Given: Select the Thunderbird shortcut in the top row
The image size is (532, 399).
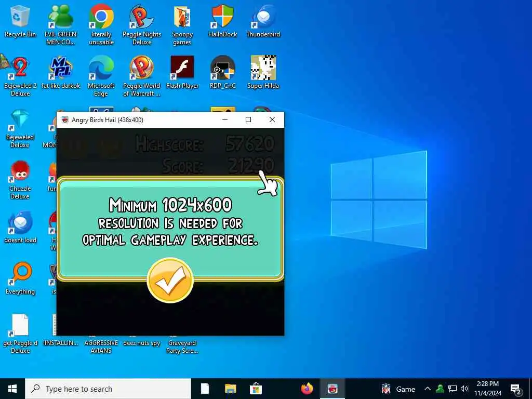Looking at the screenshot, I should [263, 21].
